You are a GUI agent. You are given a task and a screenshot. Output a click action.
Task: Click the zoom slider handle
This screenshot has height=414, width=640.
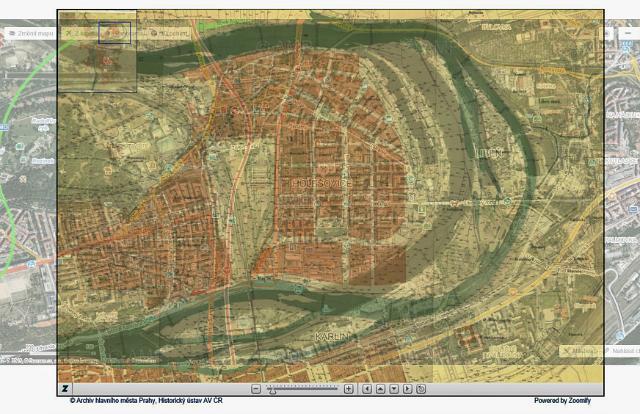point(272,391)
